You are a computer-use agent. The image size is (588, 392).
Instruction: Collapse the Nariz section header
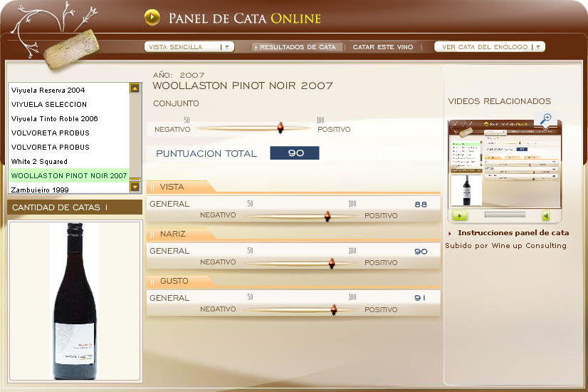tap(181, 234)
